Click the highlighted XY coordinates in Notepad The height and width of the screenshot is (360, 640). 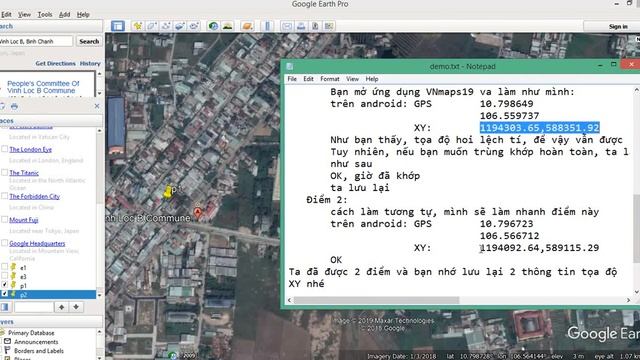click(539, 128)
